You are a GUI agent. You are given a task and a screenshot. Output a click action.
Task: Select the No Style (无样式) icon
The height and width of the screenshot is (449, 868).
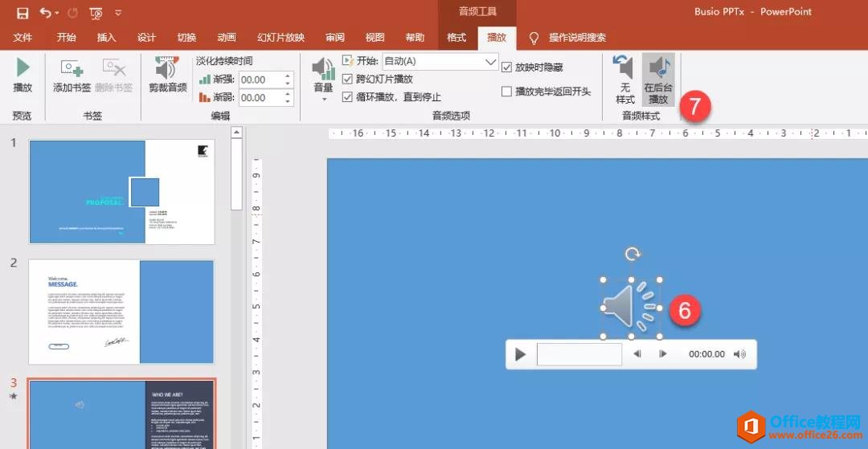pos(624,80)
